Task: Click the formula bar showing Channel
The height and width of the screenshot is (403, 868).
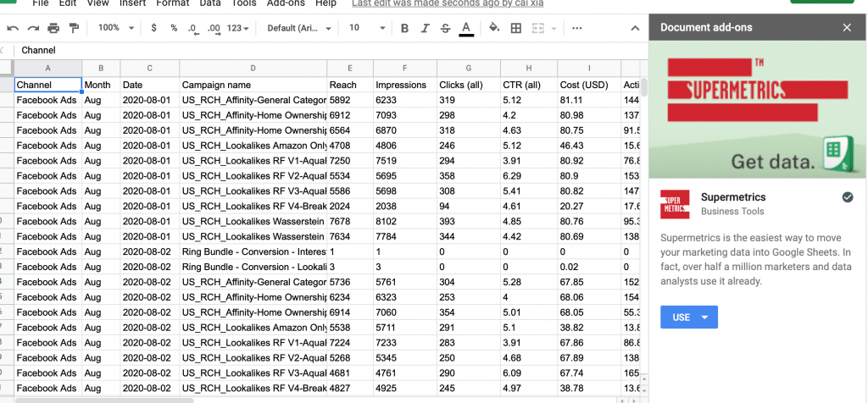Action: pos(330,50)
